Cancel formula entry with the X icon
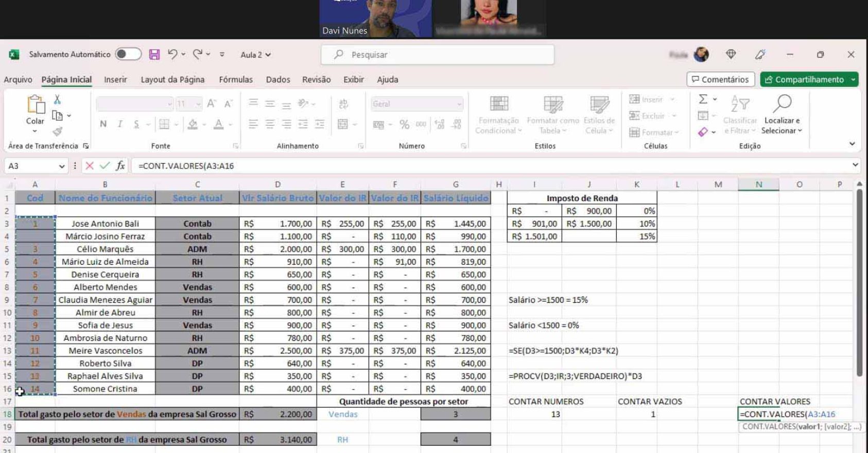868x453 pixels. pyautogui.click(x=90, y=166)
